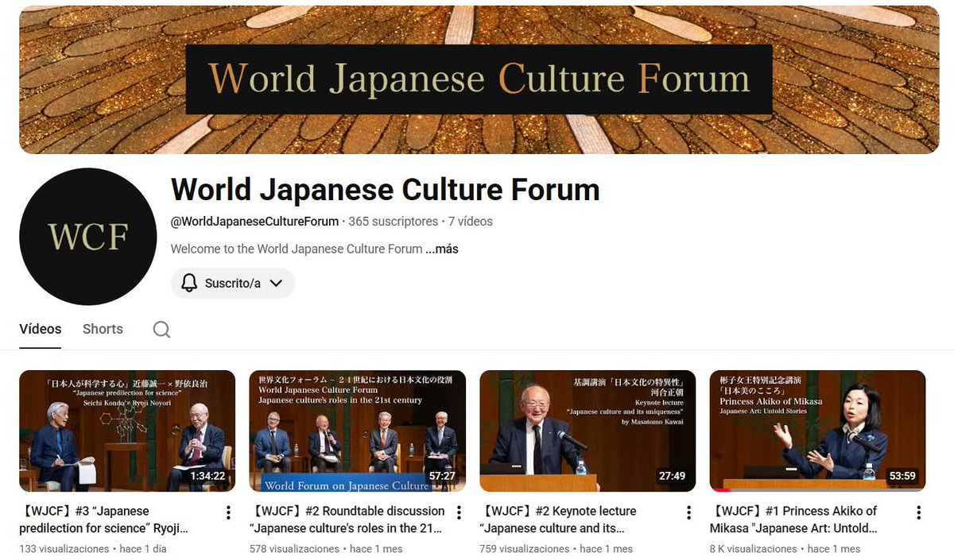Switch to the Shorts tab

(x=103, y=329)
